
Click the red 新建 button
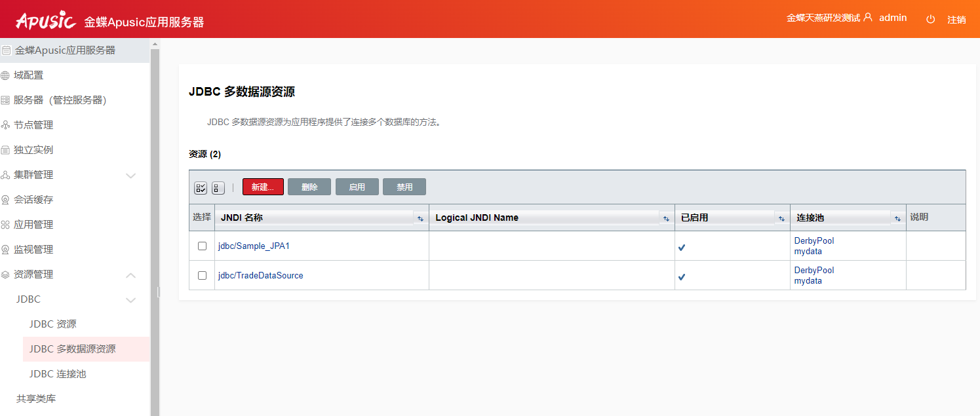(x=263, y=187)
